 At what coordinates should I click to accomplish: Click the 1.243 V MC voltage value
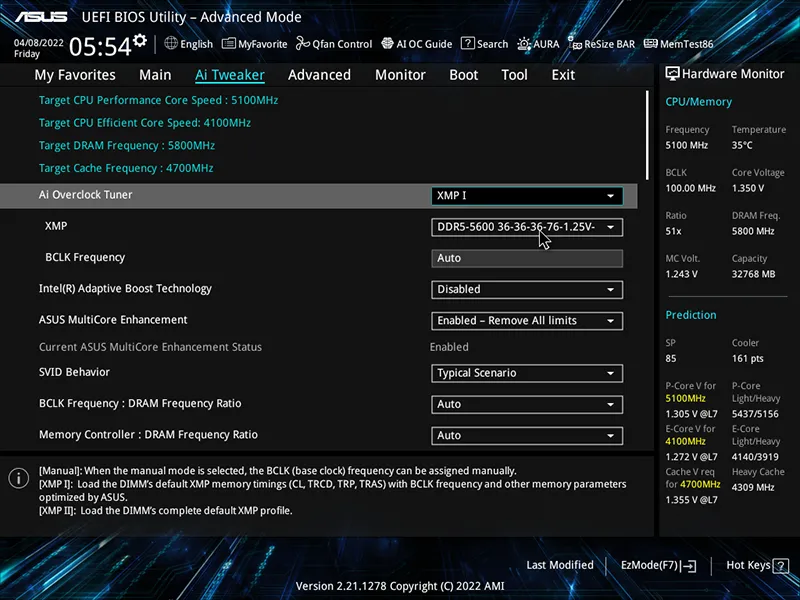[x=681, y=274]
